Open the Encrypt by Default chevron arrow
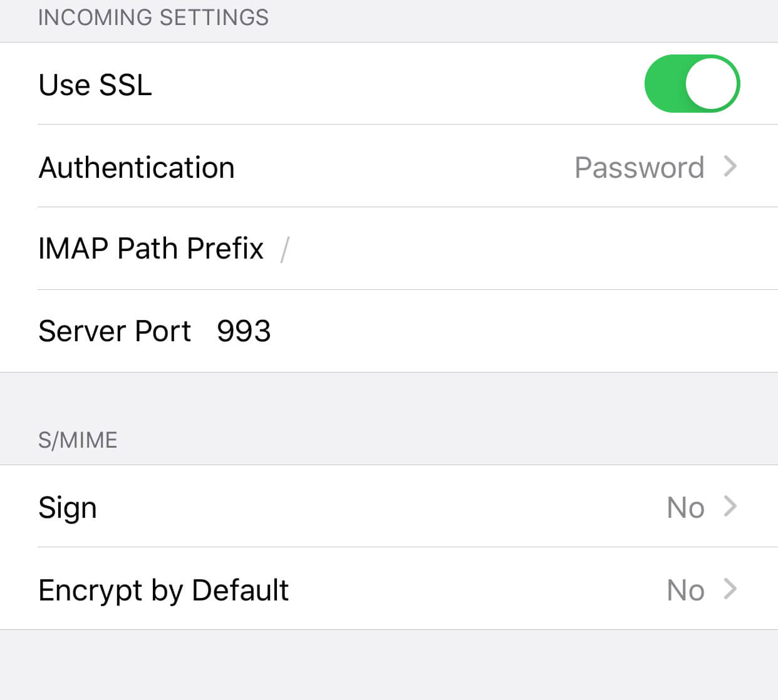 click(730, 589)
